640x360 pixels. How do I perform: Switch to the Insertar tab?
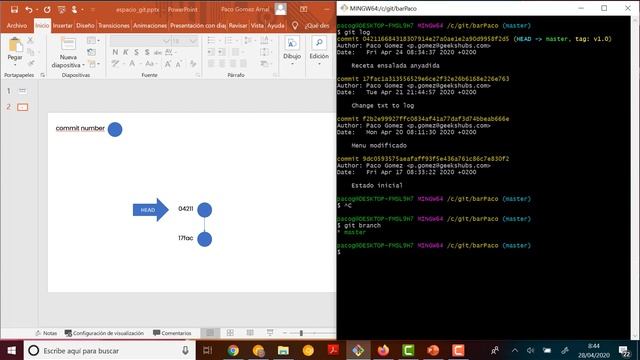point(62,25)
